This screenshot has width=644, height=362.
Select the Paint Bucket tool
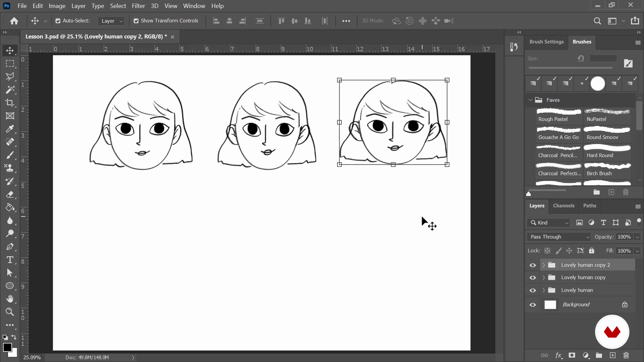pos(10,207)
